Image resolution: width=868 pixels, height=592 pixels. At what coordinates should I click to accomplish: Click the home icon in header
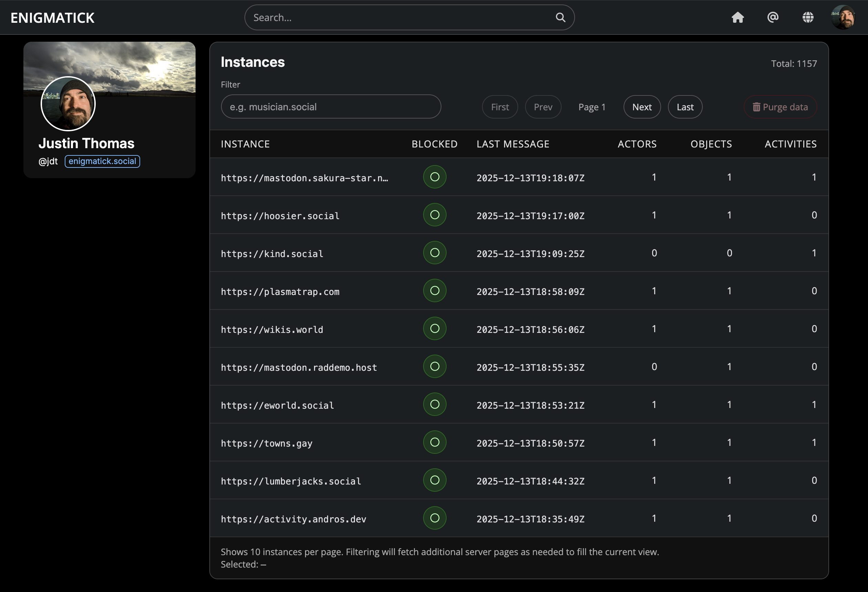pos(737,17)
